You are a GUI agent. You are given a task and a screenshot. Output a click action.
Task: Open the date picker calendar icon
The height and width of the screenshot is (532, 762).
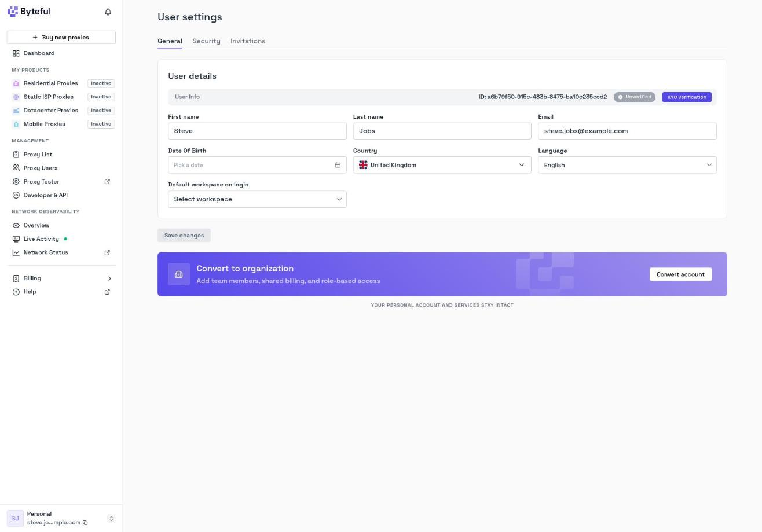338,165
